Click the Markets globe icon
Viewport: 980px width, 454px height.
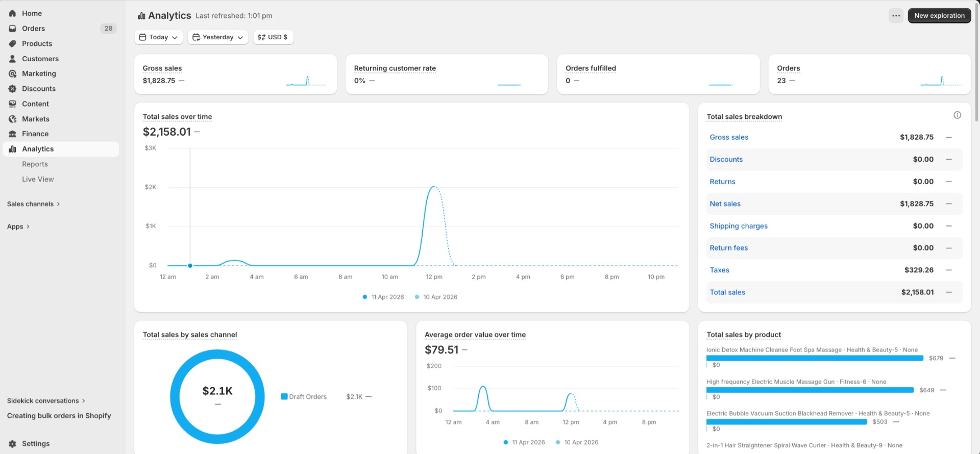point(12,119)
